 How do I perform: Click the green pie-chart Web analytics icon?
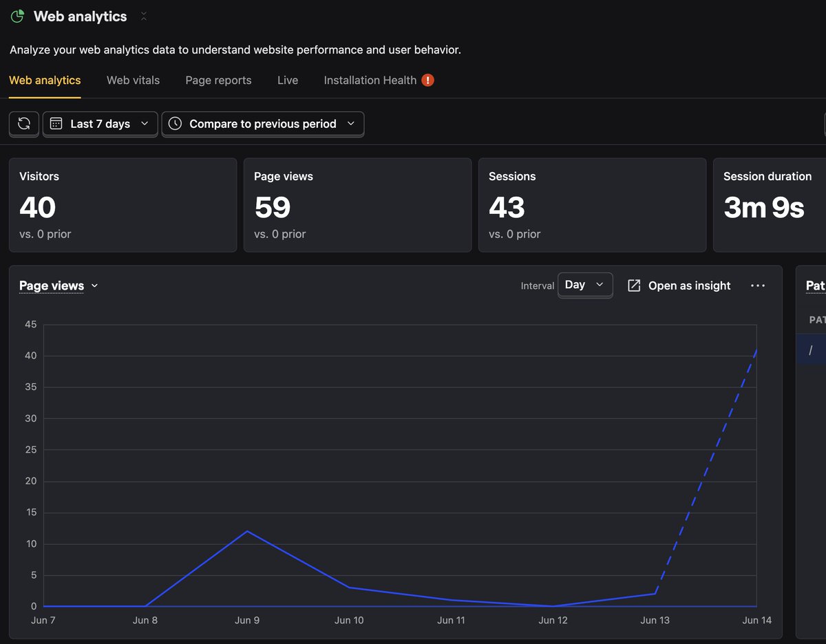pos(18,17)
